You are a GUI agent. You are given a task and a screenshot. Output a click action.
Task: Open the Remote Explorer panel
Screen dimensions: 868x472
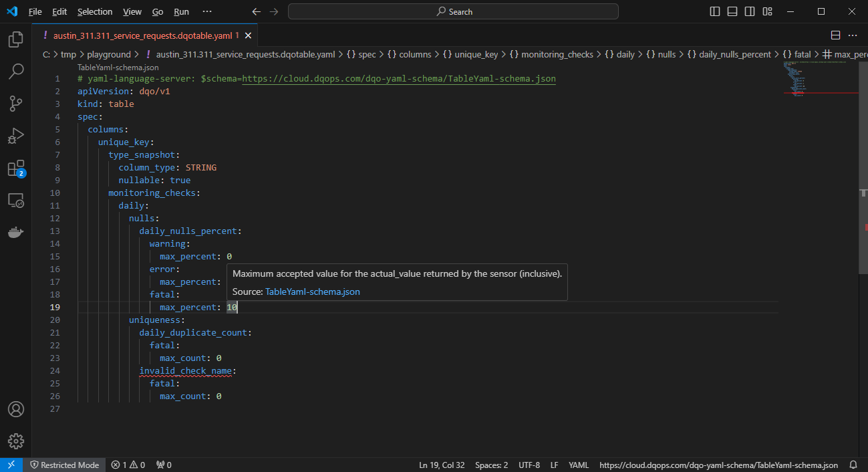15,200
